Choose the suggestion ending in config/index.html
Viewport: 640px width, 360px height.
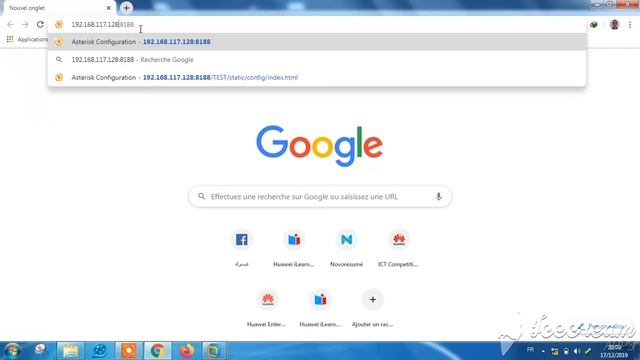pos(317,77)
